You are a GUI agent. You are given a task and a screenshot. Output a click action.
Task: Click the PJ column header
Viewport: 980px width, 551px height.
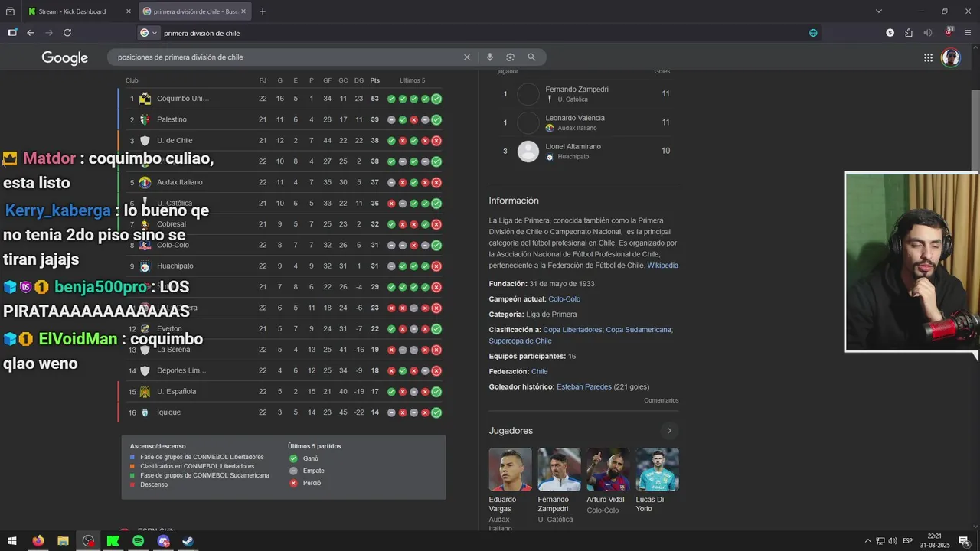263,80
